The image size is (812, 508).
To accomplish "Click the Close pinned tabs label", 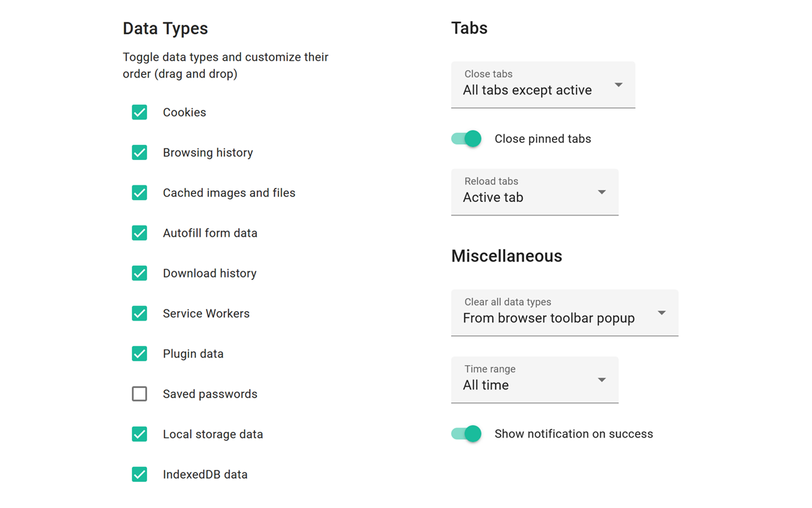I will pos(542,139).
